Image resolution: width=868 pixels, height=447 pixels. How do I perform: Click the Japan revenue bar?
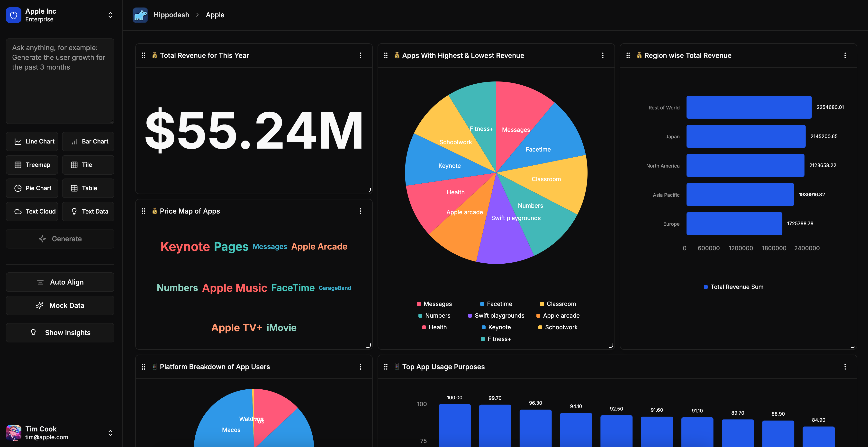pyautogui.click(x=746, y=136)
